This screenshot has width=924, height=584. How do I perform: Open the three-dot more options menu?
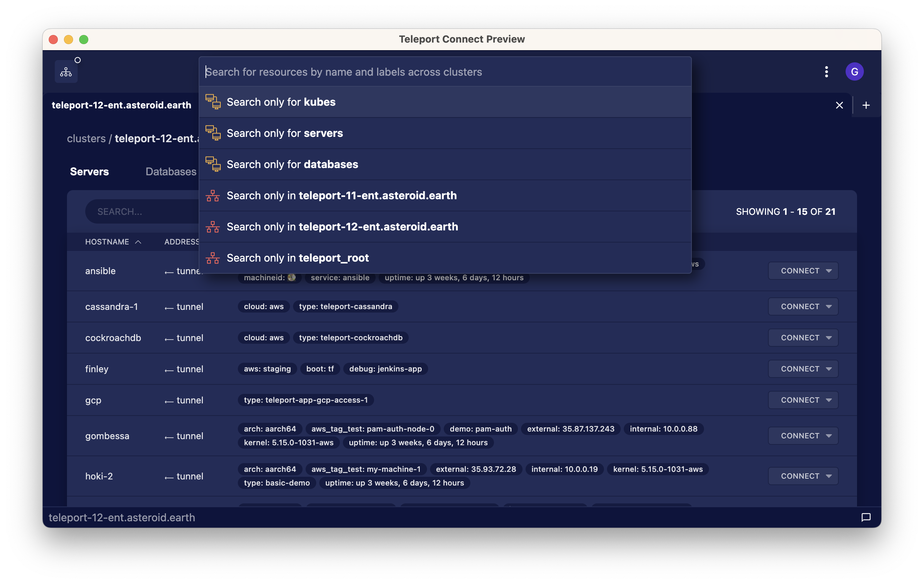[x=826, y=72]
